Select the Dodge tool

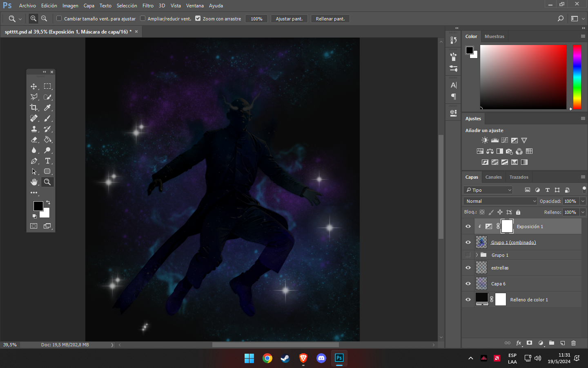click(x=47, y=150)
